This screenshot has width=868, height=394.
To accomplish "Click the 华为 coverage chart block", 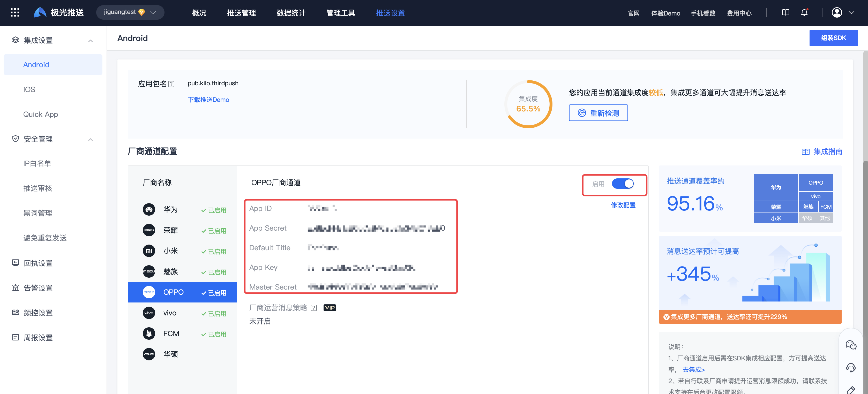I will click(x=776, y=187).
